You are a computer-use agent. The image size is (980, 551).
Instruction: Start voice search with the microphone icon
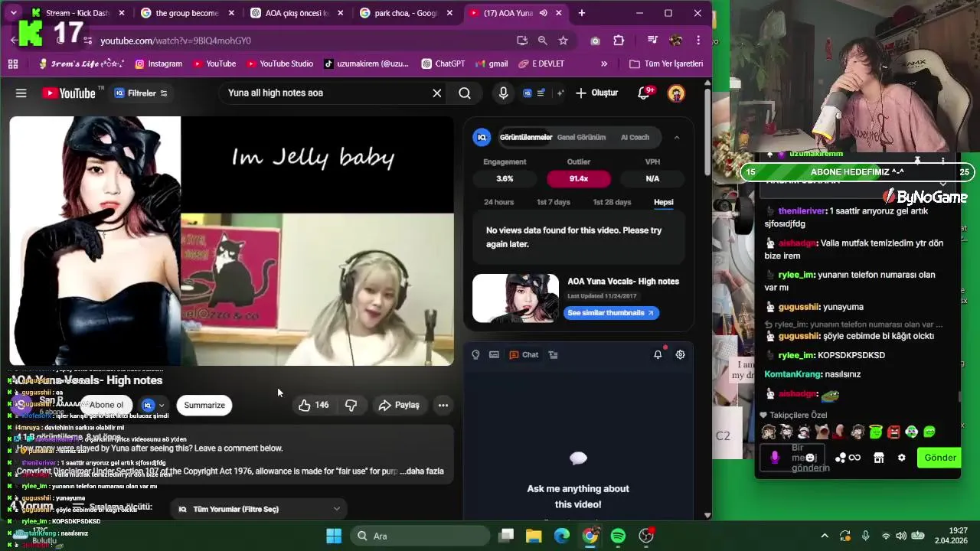tap(503, 93)
